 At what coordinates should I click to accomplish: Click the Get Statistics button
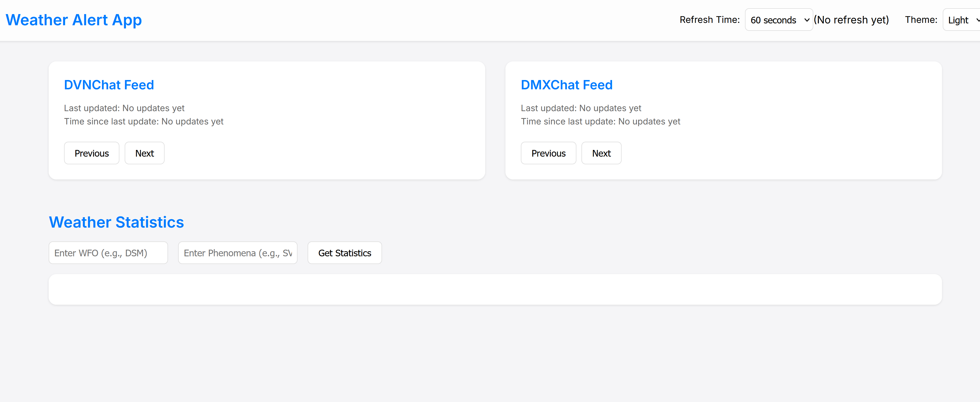[x=345, y=253]
